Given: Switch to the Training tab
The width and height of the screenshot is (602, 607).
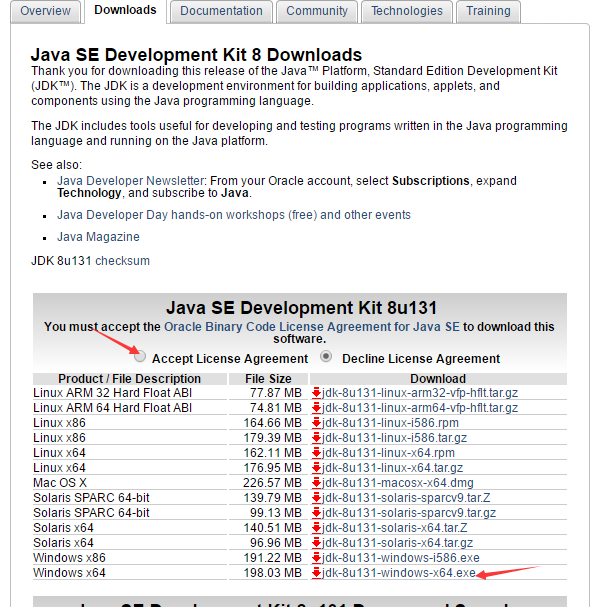Looking at the screenshot, I should tap(488, 11).
